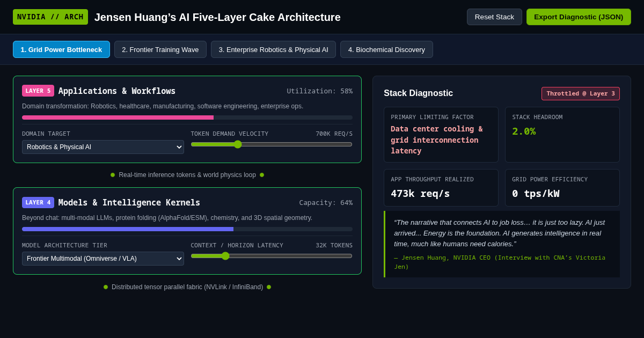Click Real-time inference tokens connector label
Image resolution: width=644 pixels, height=338 pixels.
pos(187,175)
